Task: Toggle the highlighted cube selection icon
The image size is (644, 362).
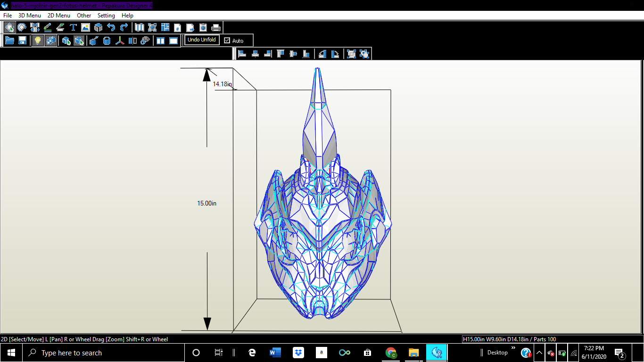Action: 79,41
